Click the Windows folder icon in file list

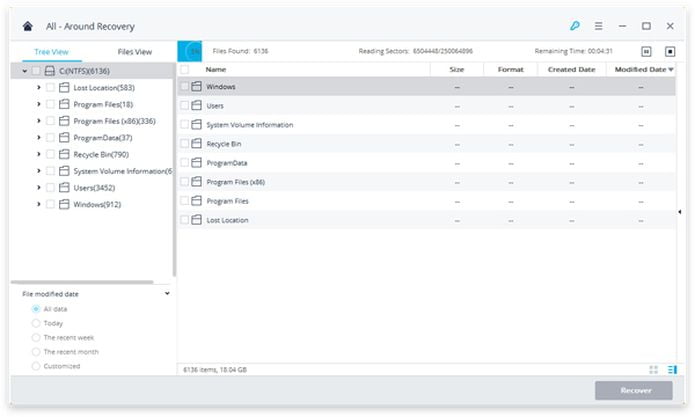[196, 86]
